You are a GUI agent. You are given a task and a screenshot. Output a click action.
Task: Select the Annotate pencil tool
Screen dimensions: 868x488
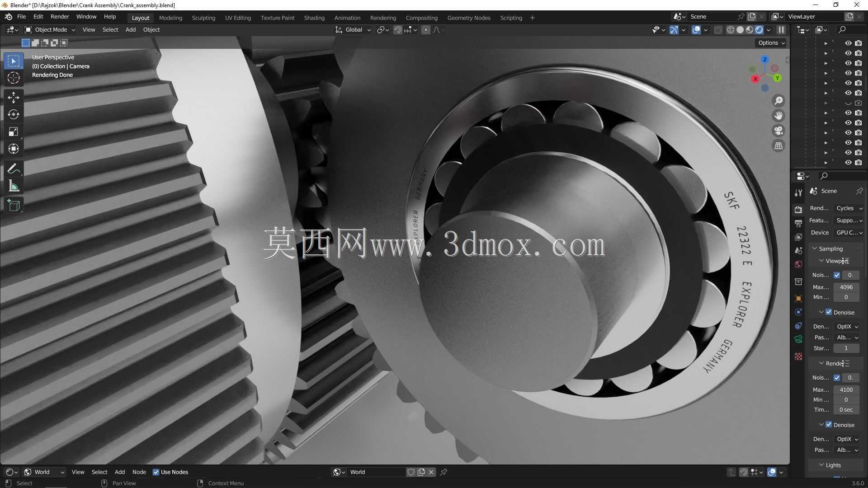[14, 169]
